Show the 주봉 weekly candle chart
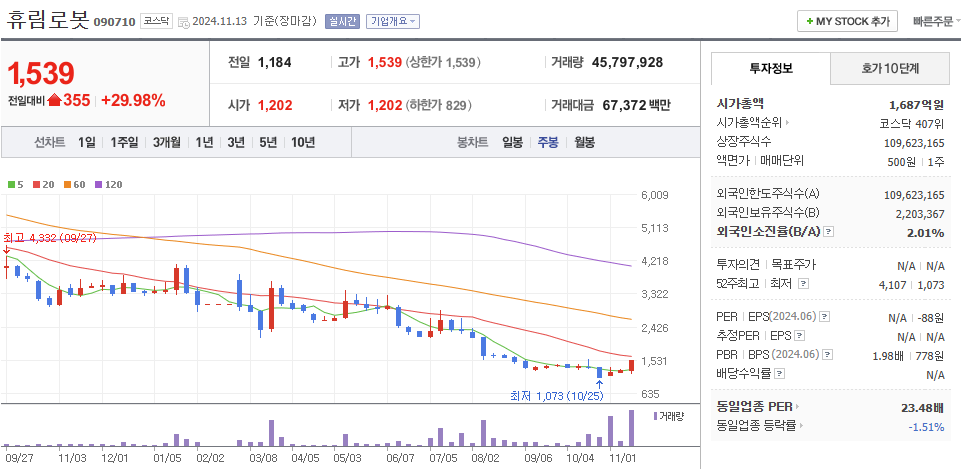Viewport: 967px width, 469px height. 548,143
